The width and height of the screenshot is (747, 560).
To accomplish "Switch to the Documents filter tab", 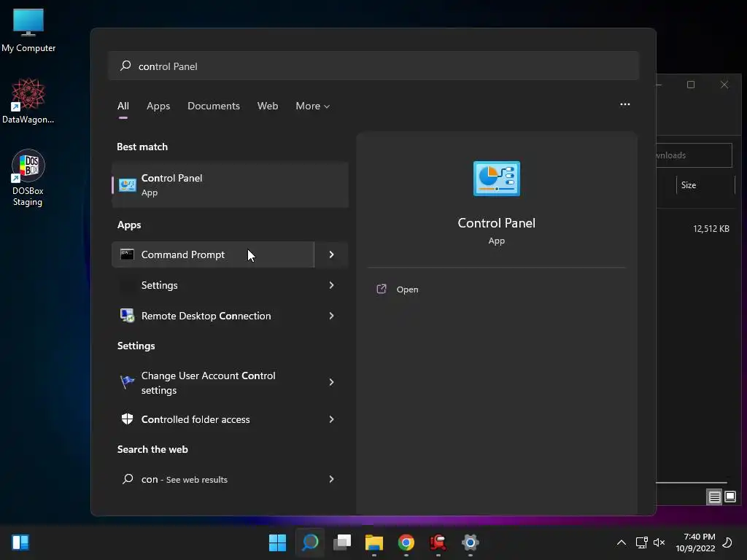I will click(214, 106).
